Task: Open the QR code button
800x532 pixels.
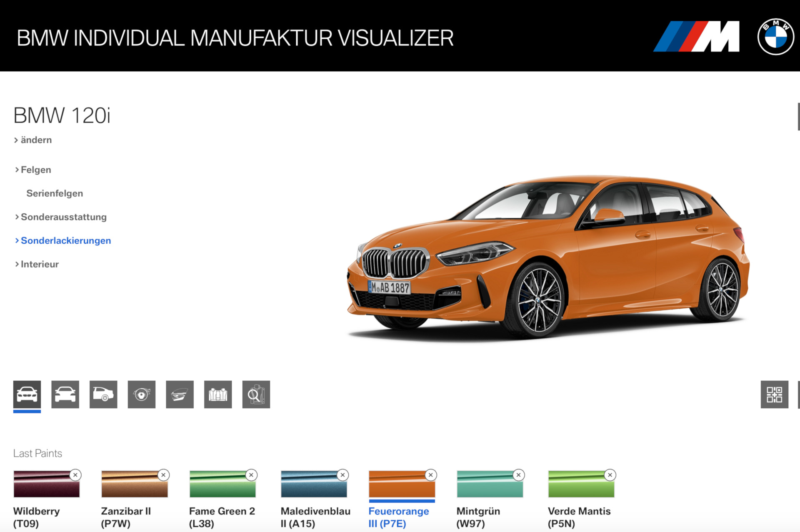Action: point(774,394)
